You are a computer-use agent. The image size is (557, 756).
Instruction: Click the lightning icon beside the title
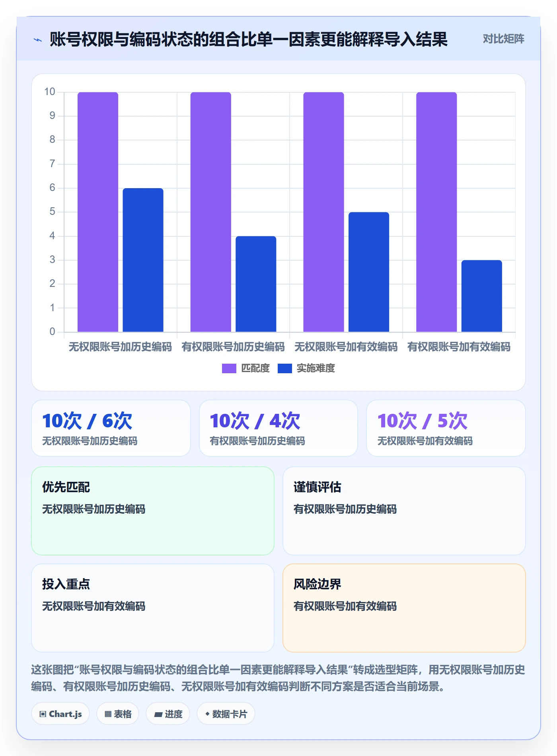point(38,40)
